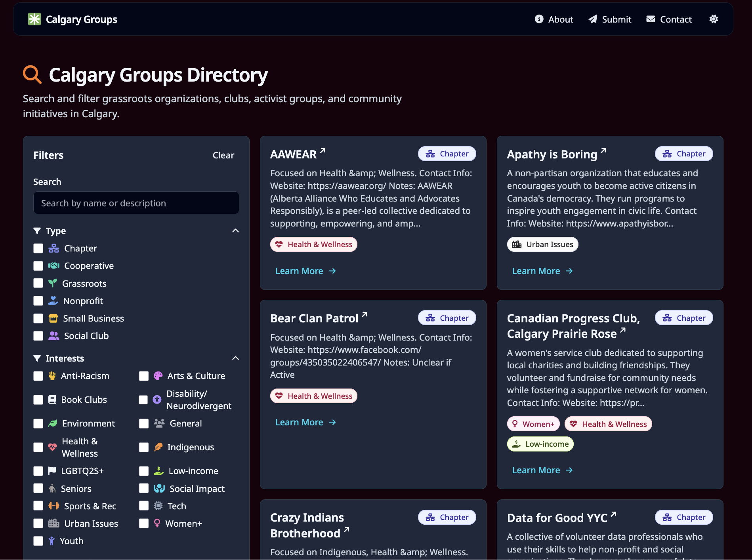Click the magnifying glass search icon beside the title

coord(32,74)
